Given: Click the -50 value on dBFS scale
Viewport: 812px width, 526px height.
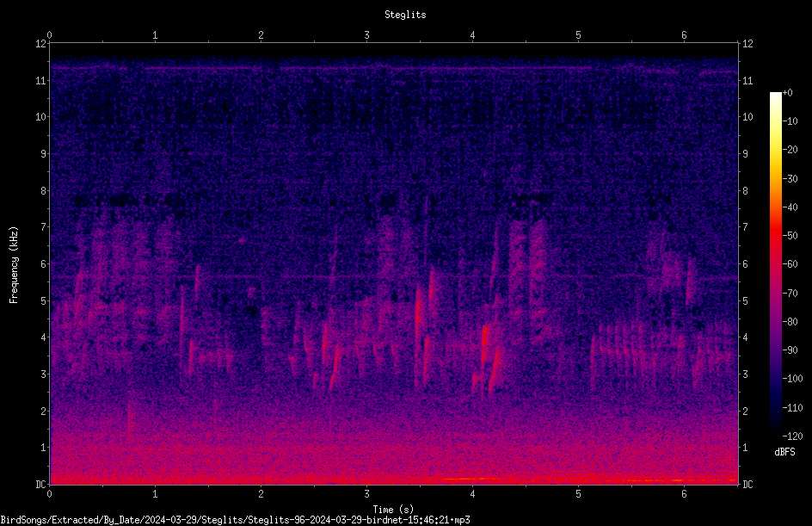Looking at the screenshot, I should 790,236.
